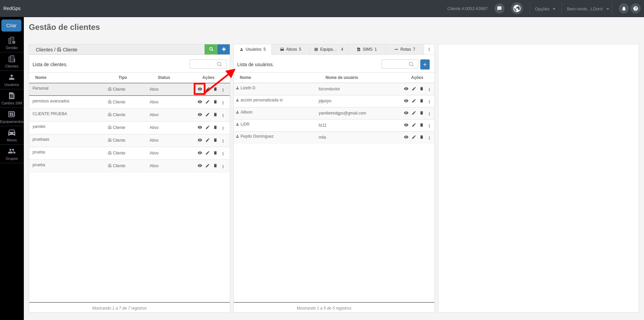The height and width of the screenshot is (320, 644).
Task: Focus the user list search field
Action: (400, 64)
